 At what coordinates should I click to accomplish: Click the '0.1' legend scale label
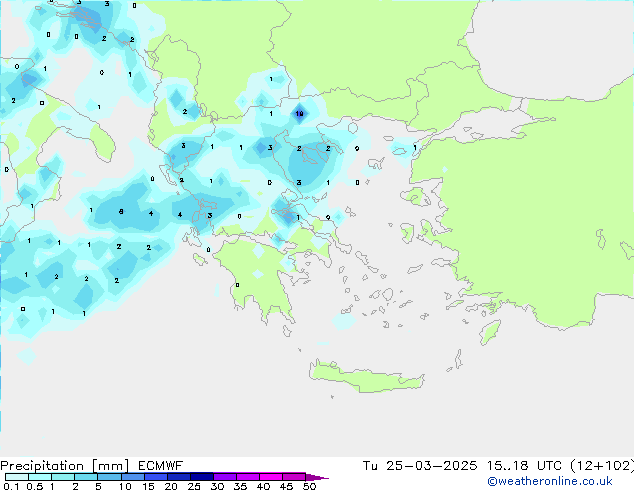[x=11, y=486]
